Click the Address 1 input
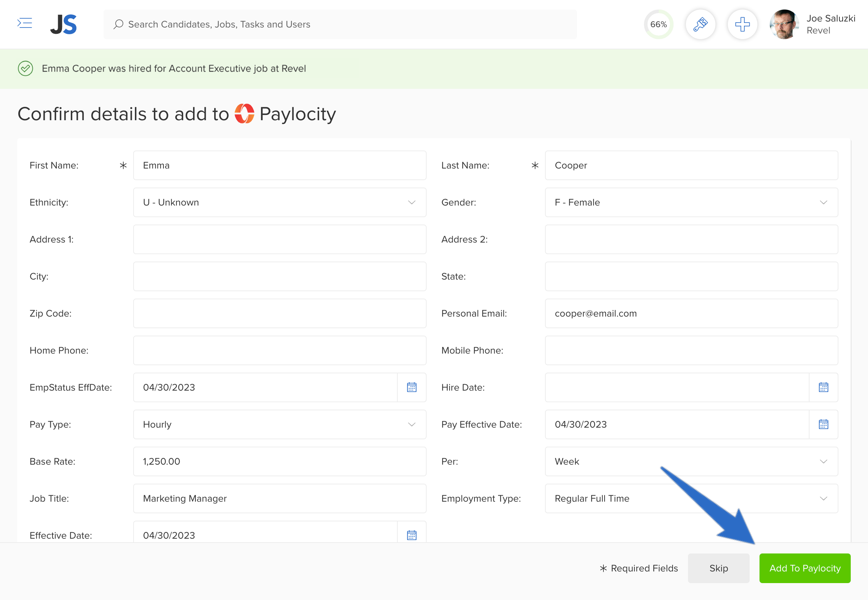This screenshot has width=868, height=600. pyautogui.click(x=280, y=239)
